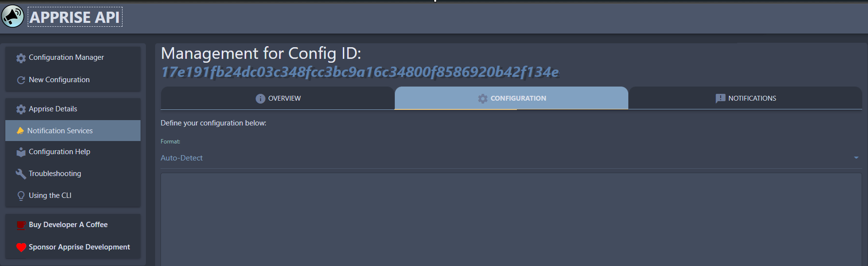The width and height of the screenshot is (868, 266).
Task: Click the book icon beside Configuration Help
Action: (21, 152)
